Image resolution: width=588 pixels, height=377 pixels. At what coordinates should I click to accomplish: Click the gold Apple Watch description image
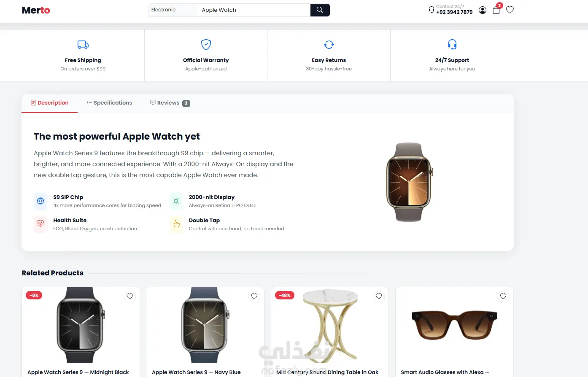409,182
